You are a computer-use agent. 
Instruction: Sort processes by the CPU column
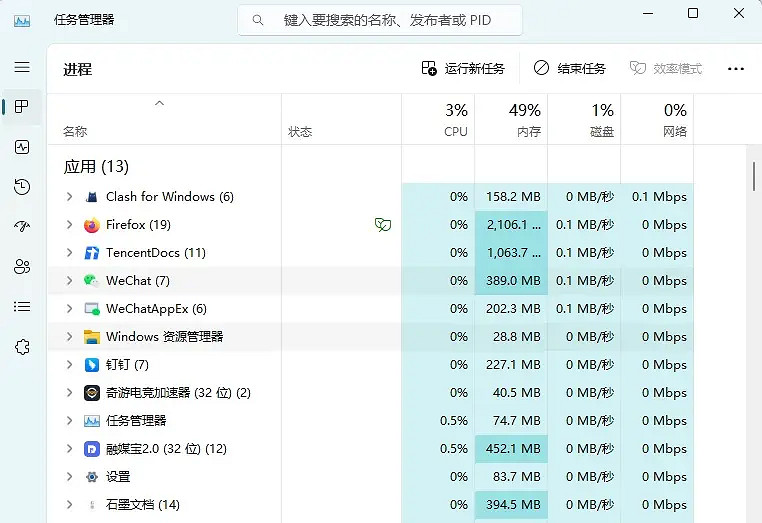pos(438,120)
